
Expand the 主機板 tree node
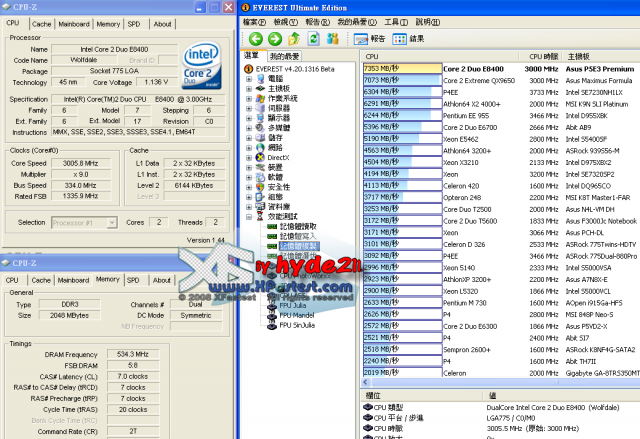(x=249, y=89)
